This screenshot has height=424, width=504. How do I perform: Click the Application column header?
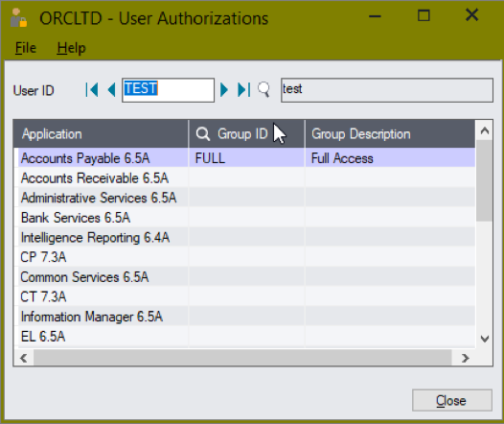(101, 134)
